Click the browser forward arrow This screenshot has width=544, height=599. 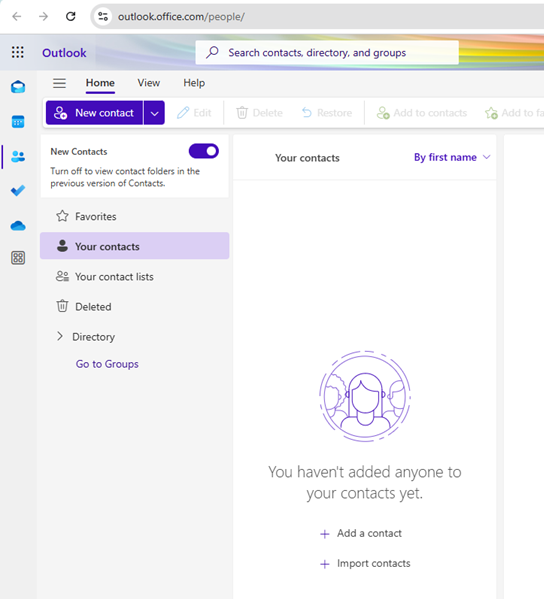pyautogui.click(x=44, y=16)
